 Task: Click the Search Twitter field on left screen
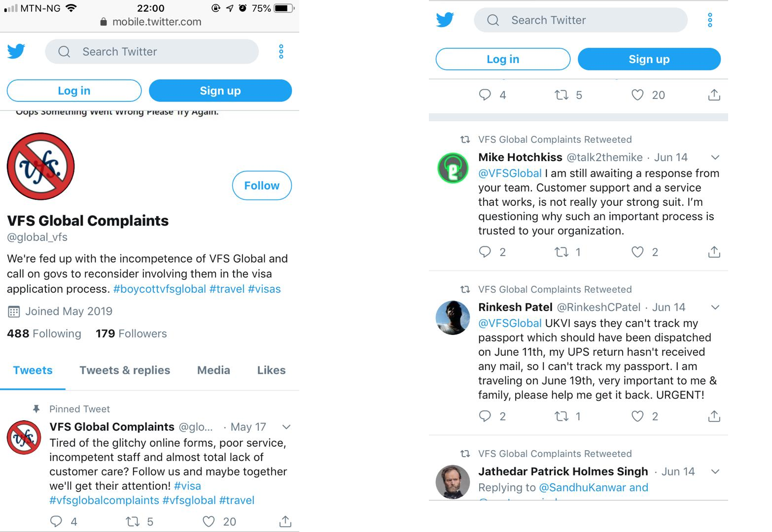[152, 52]
